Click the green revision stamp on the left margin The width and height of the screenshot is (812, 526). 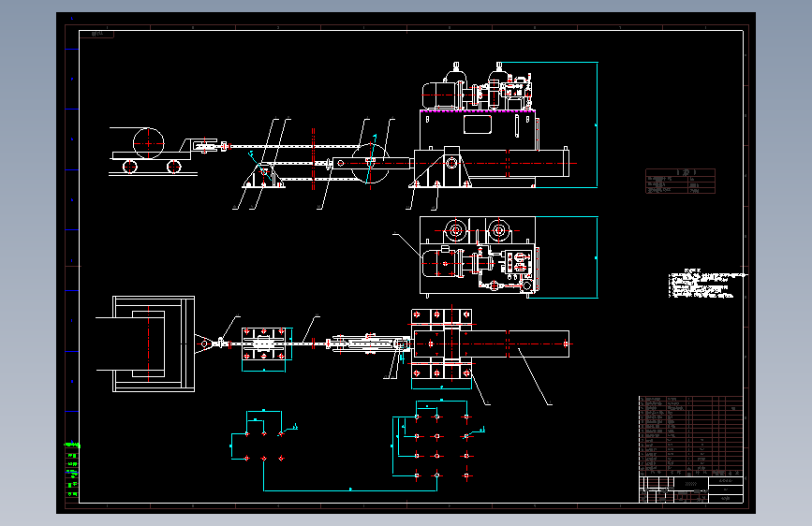click(x=72, y=469)
